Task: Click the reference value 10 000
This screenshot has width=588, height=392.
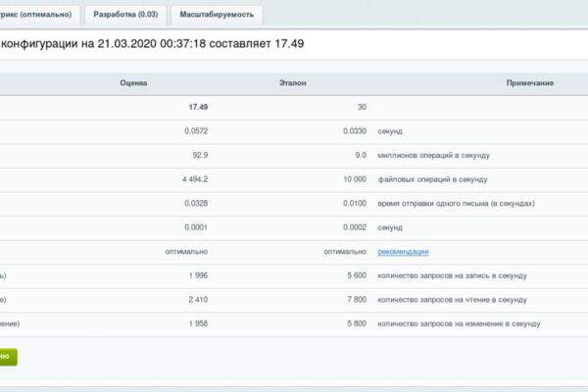Action: [x=355, y=179]
